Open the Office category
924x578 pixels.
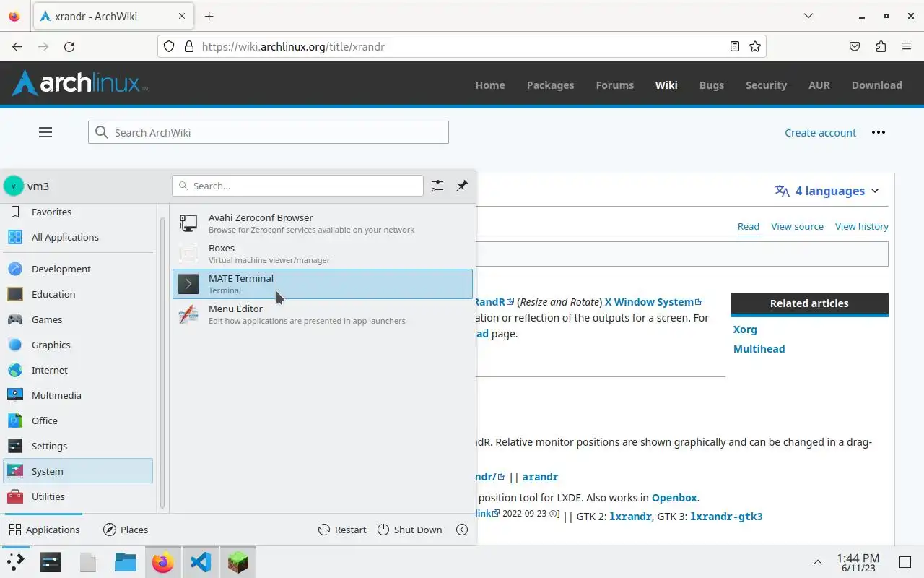point(78,420)
